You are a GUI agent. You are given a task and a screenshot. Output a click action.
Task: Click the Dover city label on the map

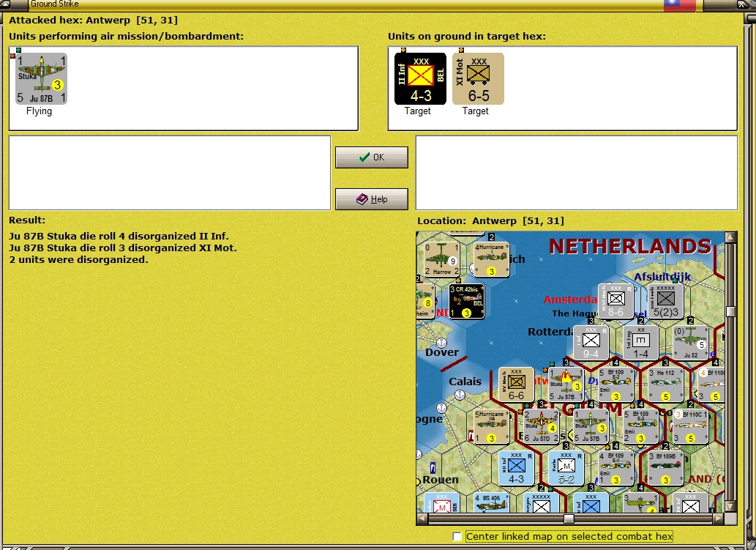coord(442,352)
